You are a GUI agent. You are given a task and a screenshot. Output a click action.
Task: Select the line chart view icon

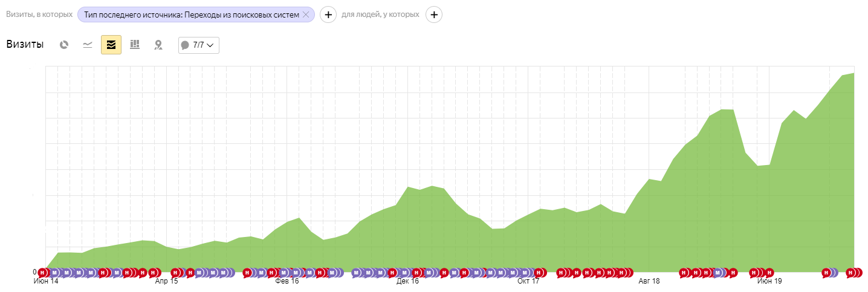[x=88, y=45]
